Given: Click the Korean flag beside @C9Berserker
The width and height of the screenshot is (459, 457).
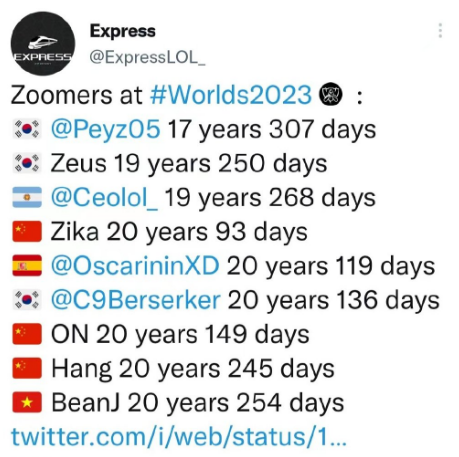Looking at the screenshot, I should tap(27, 300).
